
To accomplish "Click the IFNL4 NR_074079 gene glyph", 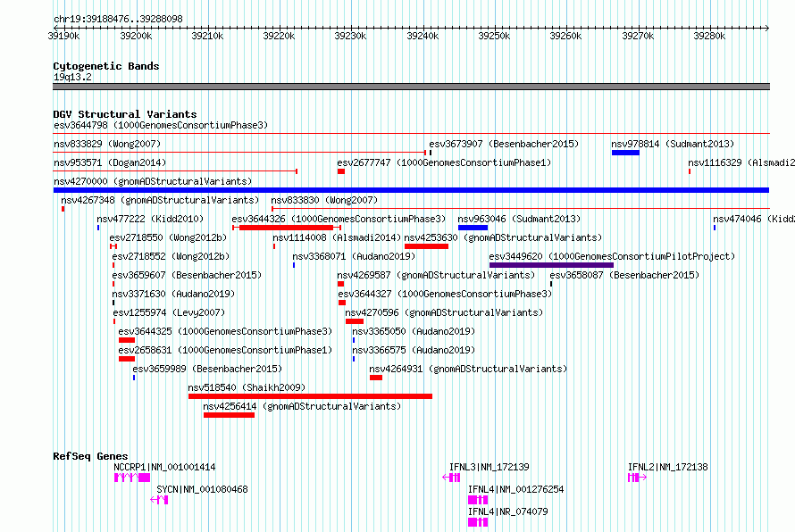I will 478,522.
